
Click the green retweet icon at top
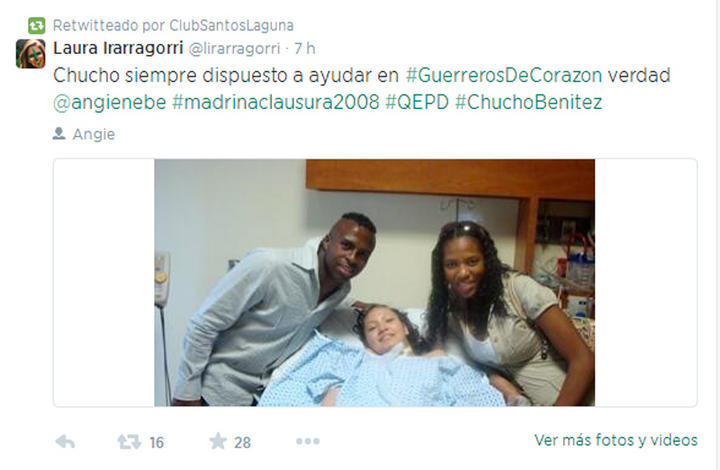click(37, 25)
